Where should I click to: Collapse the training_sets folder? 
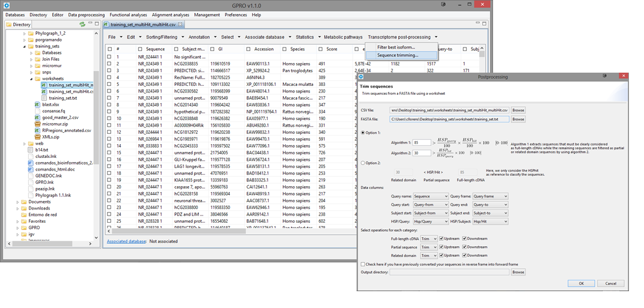point(24,46)
